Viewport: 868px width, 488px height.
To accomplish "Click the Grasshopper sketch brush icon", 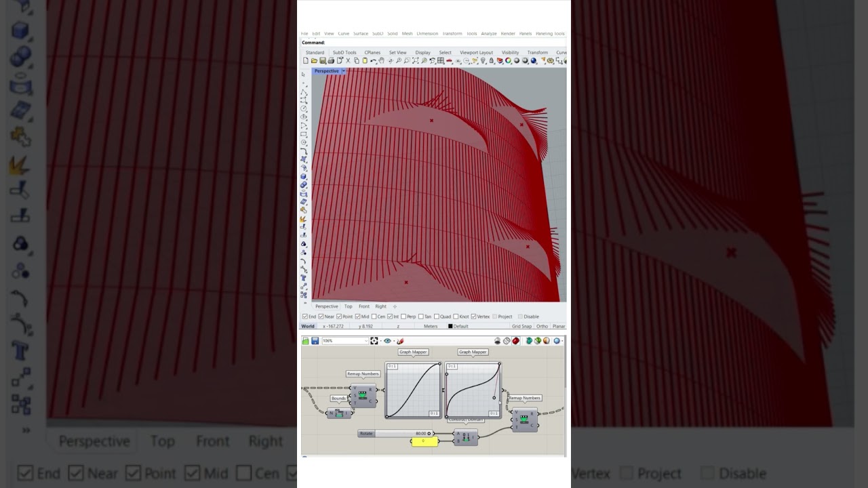I will (x=400, y=341).
